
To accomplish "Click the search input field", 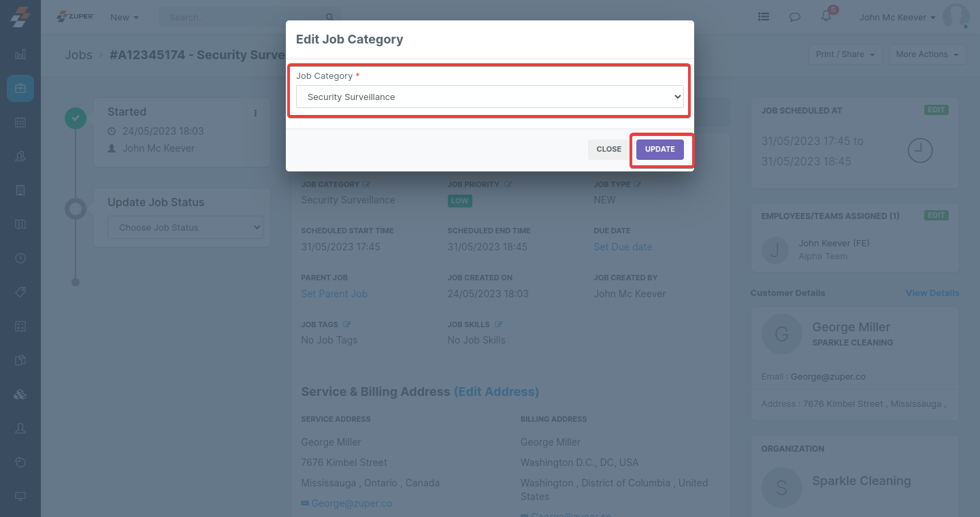I will point(245,17).
